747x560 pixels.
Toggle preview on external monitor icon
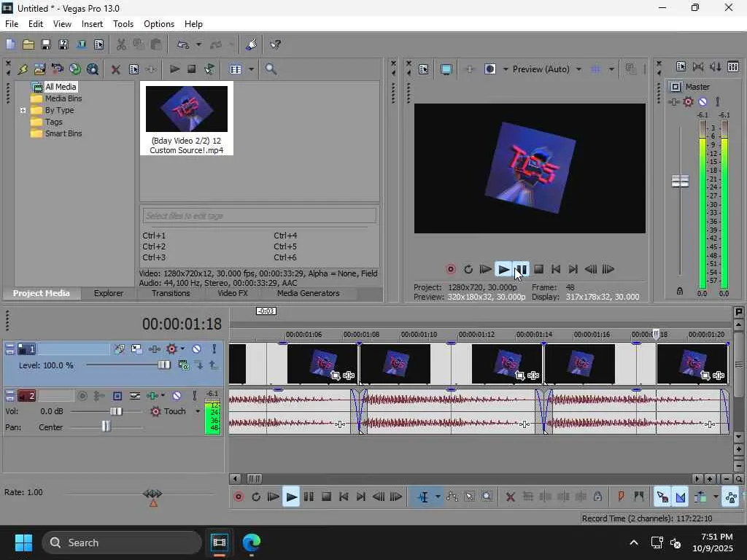click(446, 69)
